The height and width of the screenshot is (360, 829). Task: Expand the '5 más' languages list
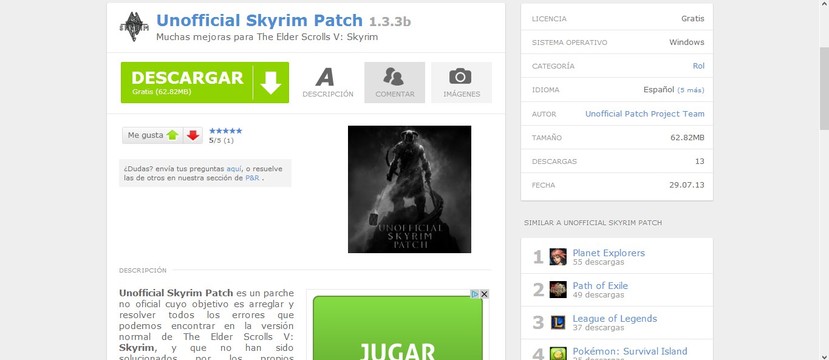coord(691,90)
